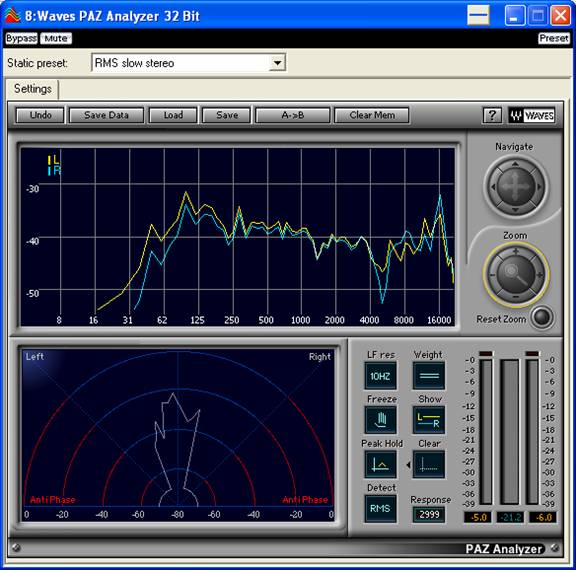Click the small triangle arrow beside Clear
576x570 pixels.
point(408,465)
